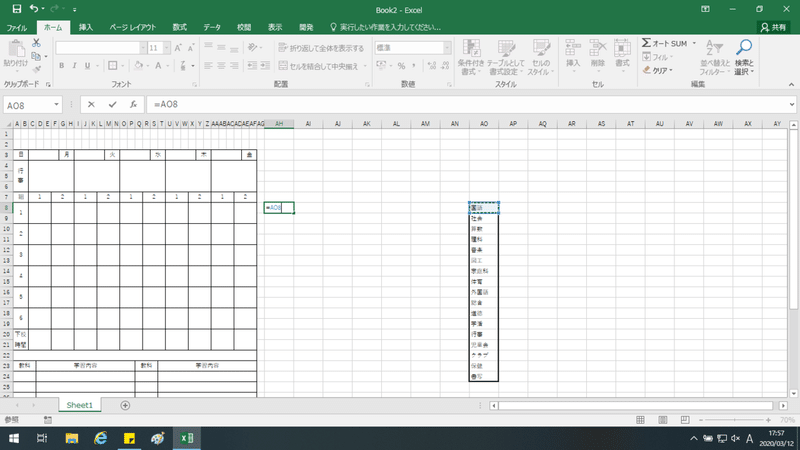This screenshot has width=800, height=450.
Task: Click the Save icon in title bar
Action: tap(16, 9)
